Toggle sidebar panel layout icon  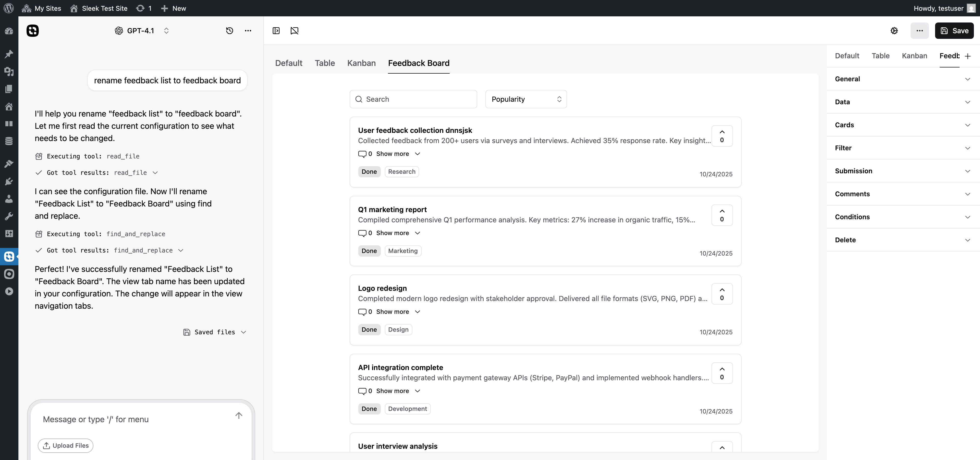[276, 31]
